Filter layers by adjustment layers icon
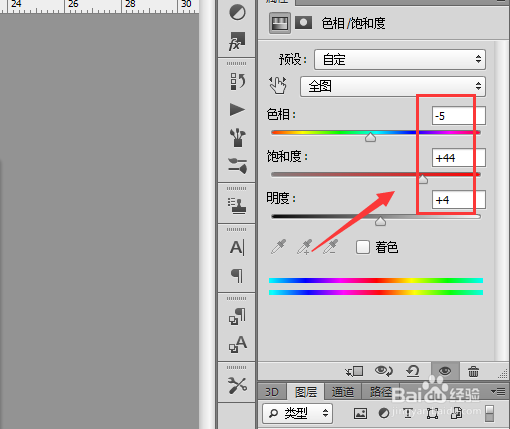 384,413
